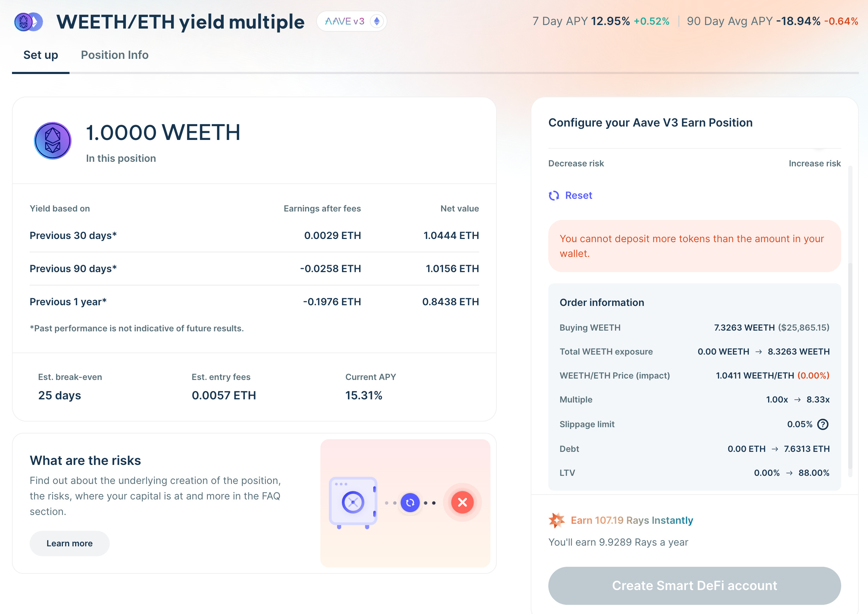Select the Set up tab

[x=41, y=55]
